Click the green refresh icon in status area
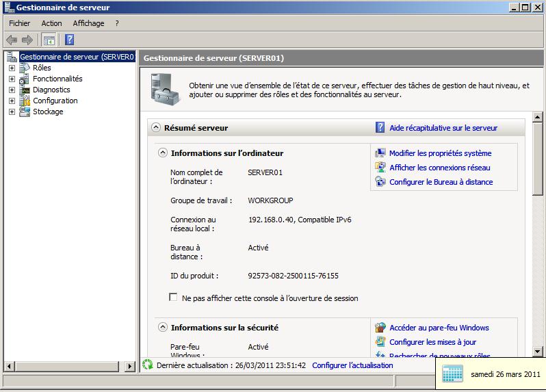Screen dimensions: 546x392 tap(148, 365)
